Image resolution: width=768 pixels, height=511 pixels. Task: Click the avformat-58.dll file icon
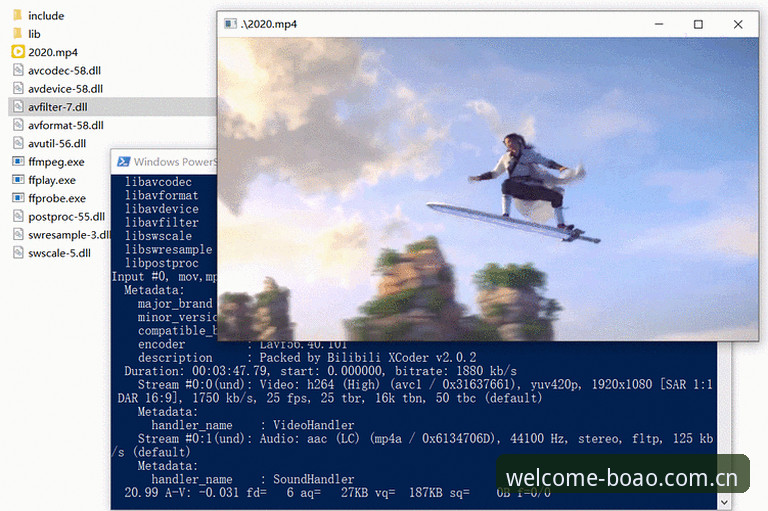point(18,125)
